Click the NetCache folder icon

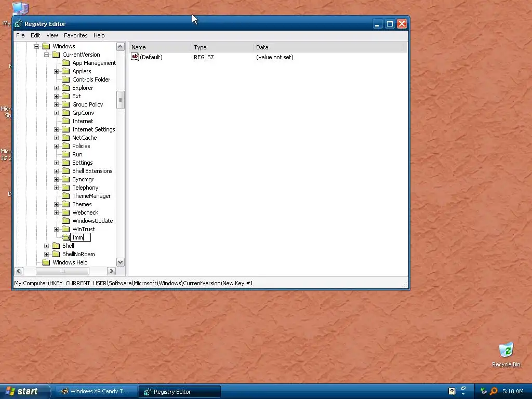(66, 138)
